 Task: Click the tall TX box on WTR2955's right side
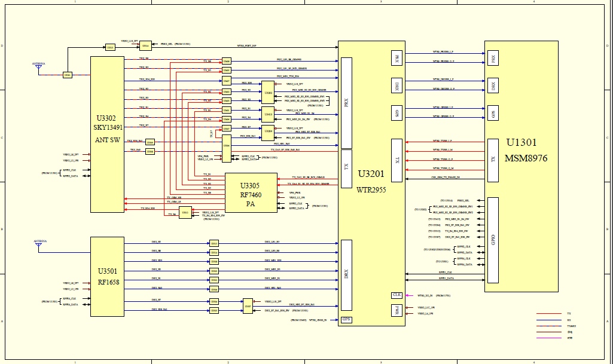(x=397, y=160)
